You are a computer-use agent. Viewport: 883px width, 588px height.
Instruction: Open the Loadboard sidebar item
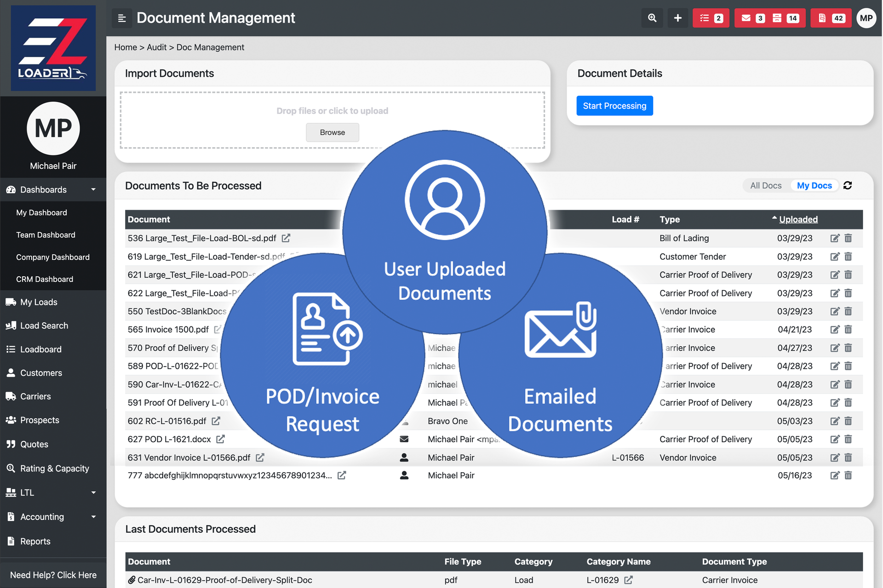(40, 349)
